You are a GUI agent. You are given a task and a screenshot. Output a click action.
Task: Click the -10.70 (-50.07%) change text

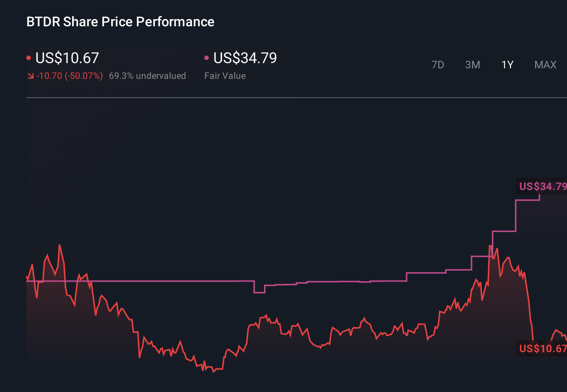point(70,75)
